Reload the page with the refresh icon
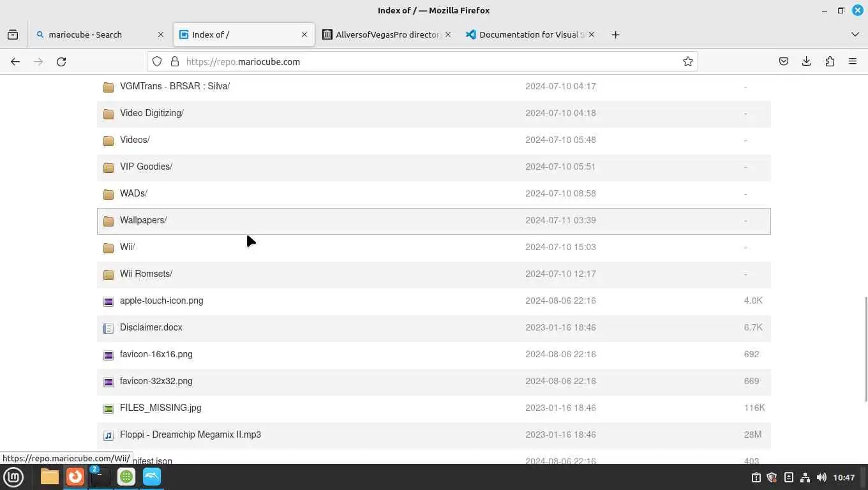This screenshot has width=868, height=490. [x=61, y=61]
